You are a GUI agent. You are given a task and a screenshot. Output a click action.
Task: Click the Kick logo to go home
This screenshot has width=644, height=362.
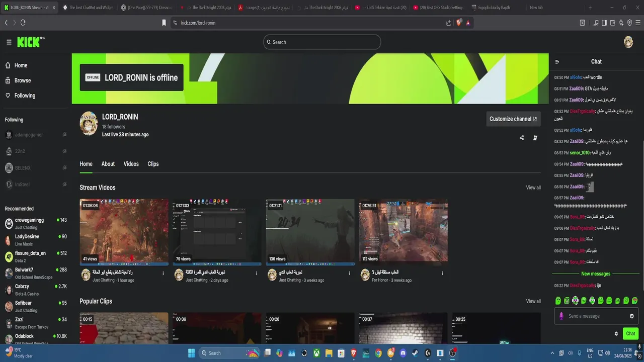pyautogui.click(x=31, y=42)
